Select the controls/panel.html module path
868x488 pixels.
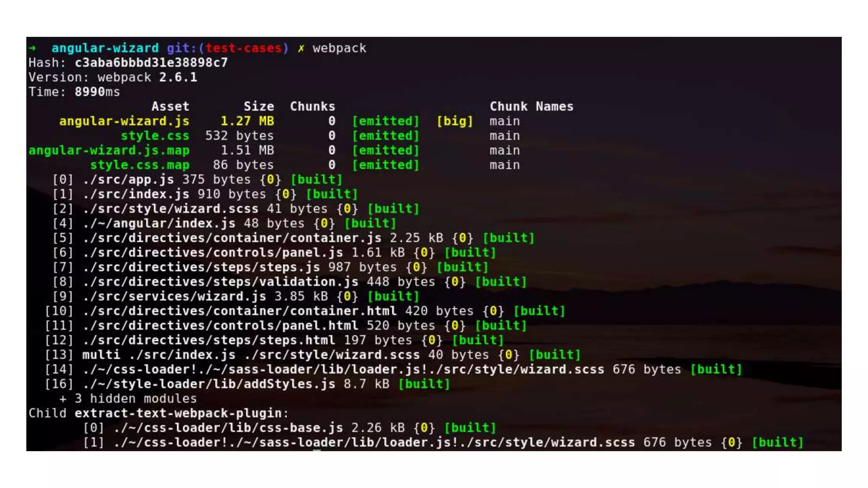(x=220, y=326)
